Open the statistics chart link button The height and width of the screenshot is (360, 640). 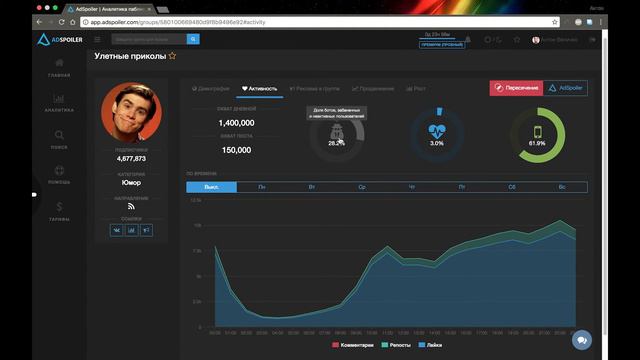131,230
